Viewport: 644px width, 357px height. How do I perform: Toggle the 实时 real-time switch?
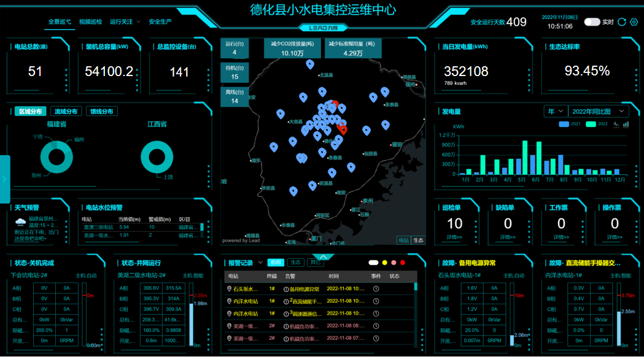592,22
